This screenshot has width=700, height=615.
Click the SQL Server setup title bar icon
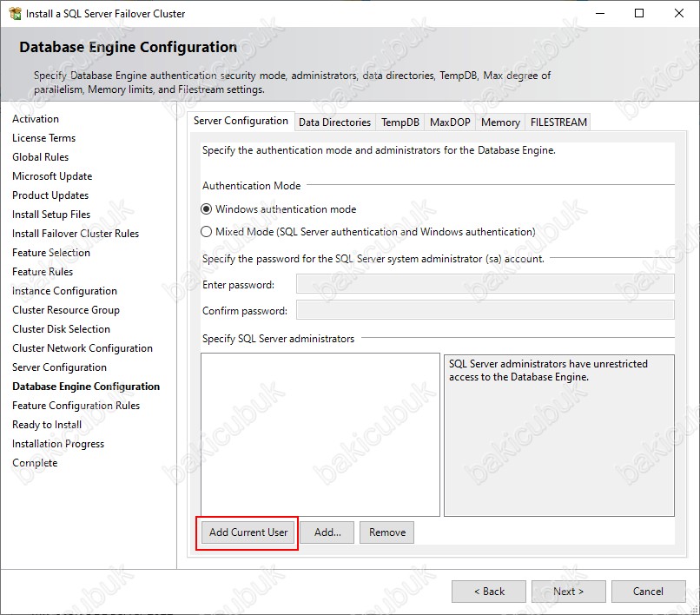[15, 13]
